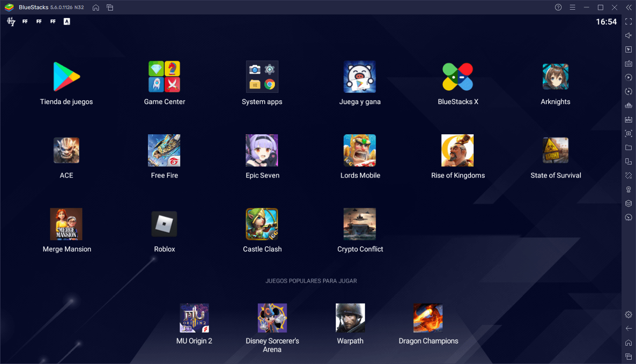Launch the ACE game
Image resolution: width=636 pixels, height=364 pixels.
point(67,150)
